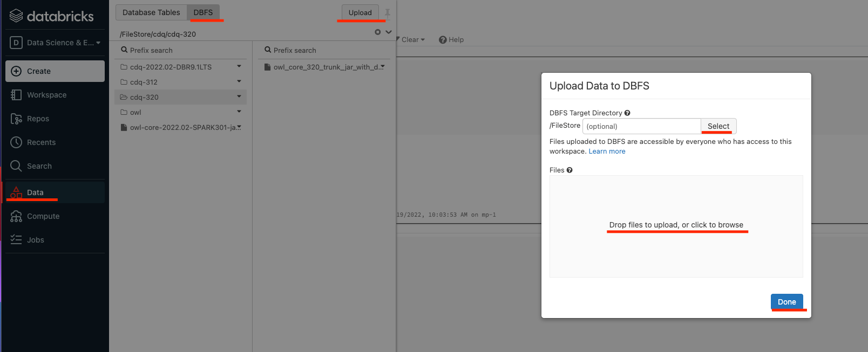Open the dropdown arrow for cdq-320
Viewport: 868px width, 352px height.
click(239, 96)
